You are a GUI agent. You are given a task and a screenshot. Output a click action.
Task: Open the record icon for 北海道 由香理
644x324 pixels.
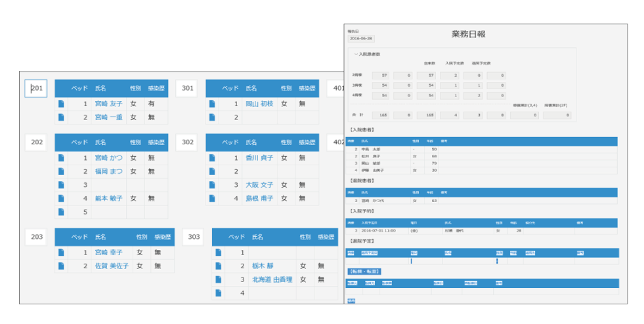click(219, 279)
